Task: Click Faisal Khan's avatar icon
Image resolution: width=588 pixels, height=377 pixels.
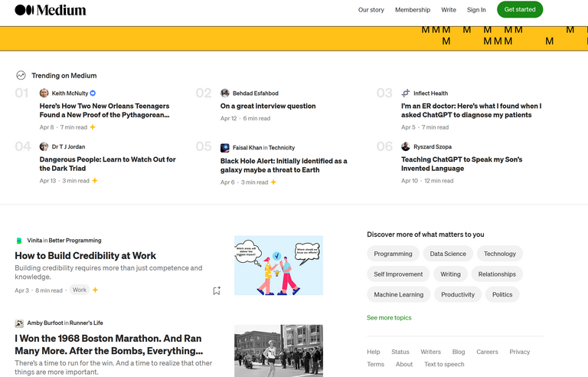Action: coord(224,148)
